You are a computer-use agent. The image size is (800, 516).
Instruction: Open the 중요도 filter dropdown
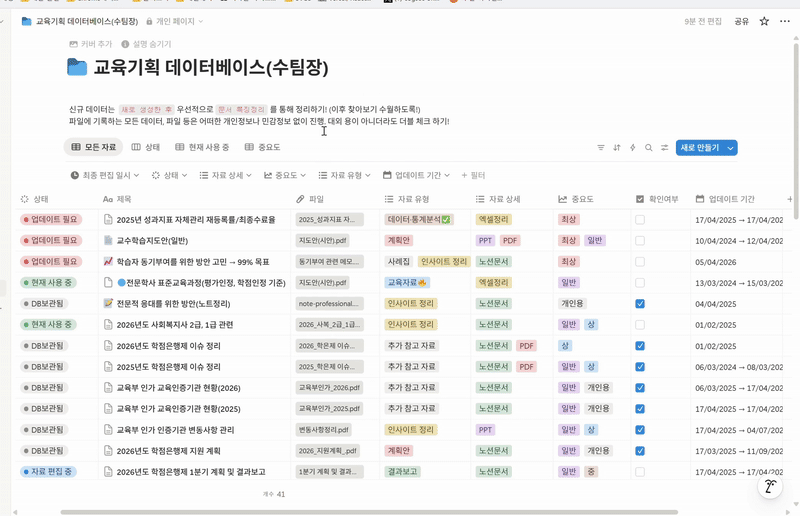click(285, 175)
